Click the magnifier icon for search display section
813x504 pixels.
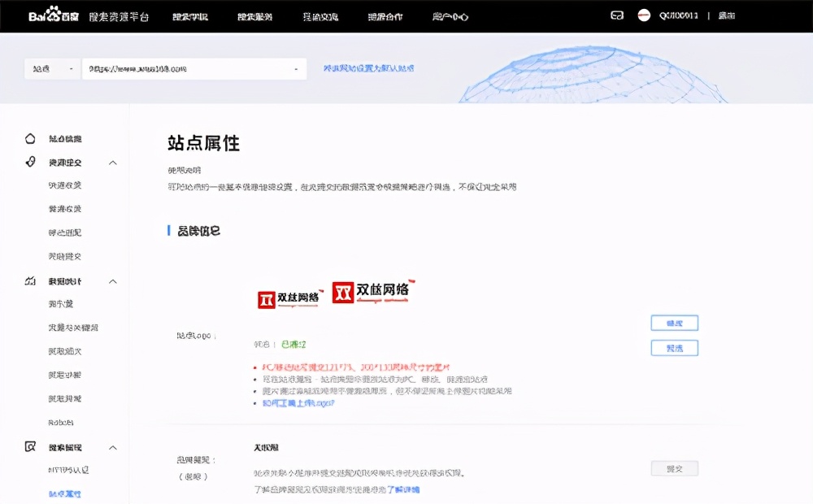click(x=28, y=447)
